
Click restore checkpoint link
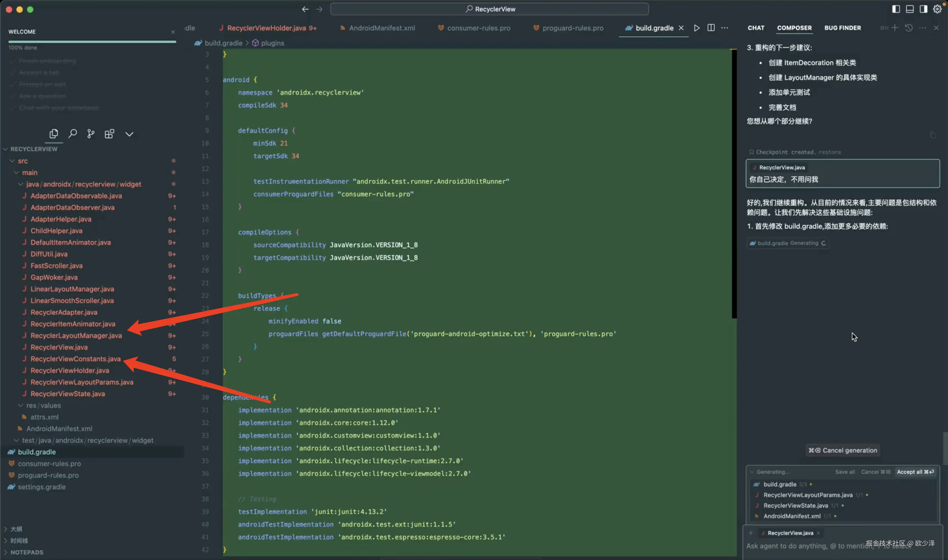coord(829,152)
